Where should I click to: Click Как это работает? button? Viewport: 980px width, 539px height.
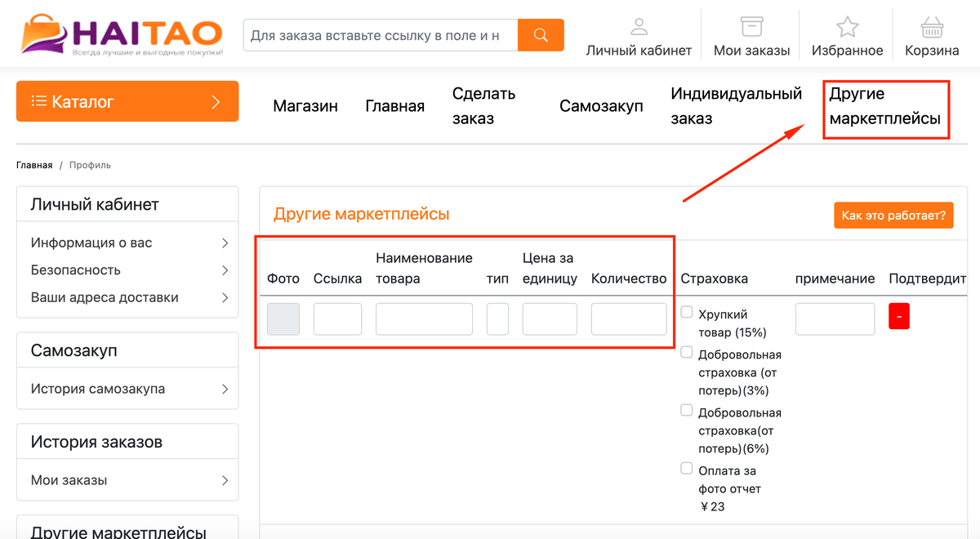[x=893, y=216]
